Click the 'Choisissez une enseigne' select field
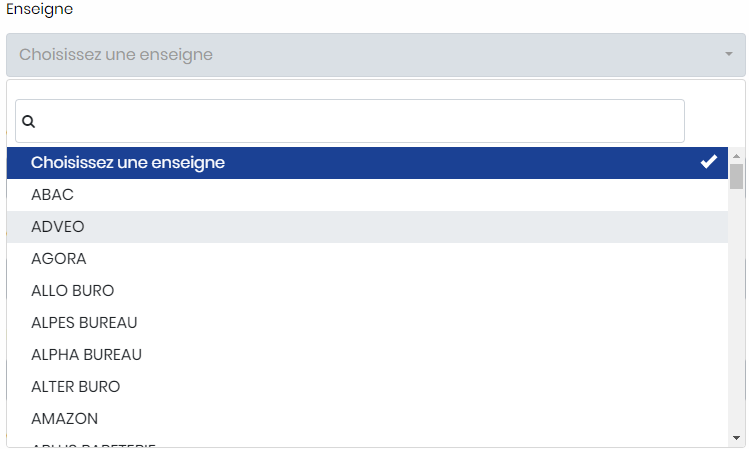This screenshot has height=449, width=749. coord(375,55)
